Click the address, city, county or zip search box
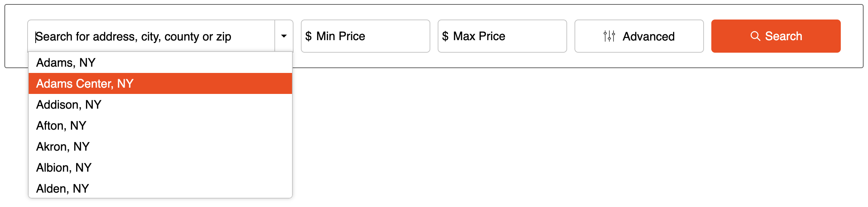The width and height of the screenshot is (868, 207). tap(151, 36)
